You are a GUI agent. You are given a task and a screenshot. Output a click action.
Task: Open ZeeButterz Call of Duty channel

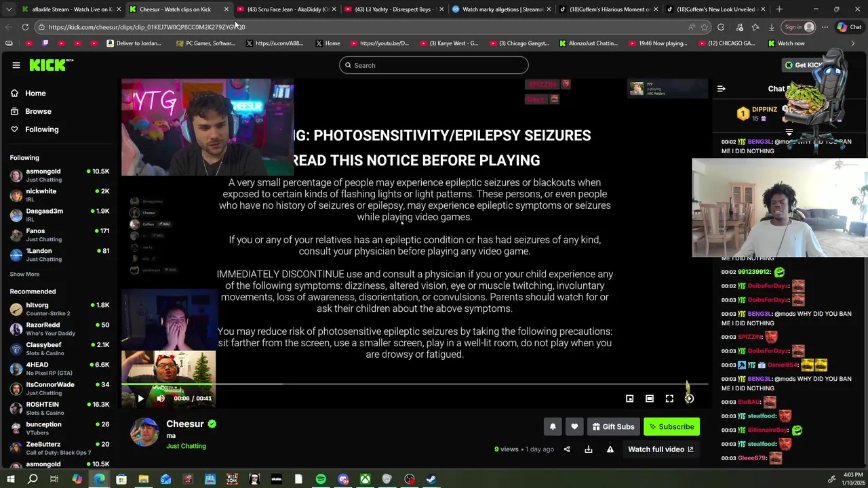coord(59,448)
